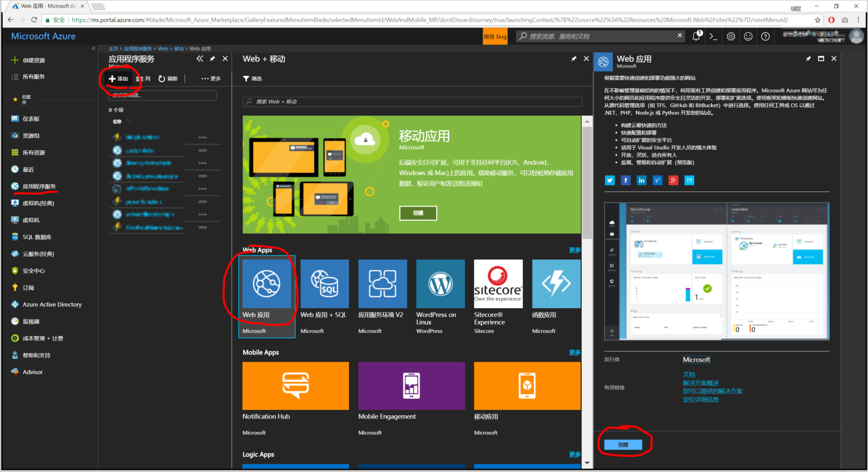Click the Microsoft publisher link
The image size is (868, 472).
click(696, 360)
